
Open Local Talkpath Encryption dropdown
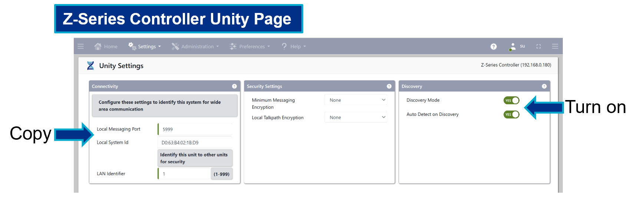(x=356, y=117)
